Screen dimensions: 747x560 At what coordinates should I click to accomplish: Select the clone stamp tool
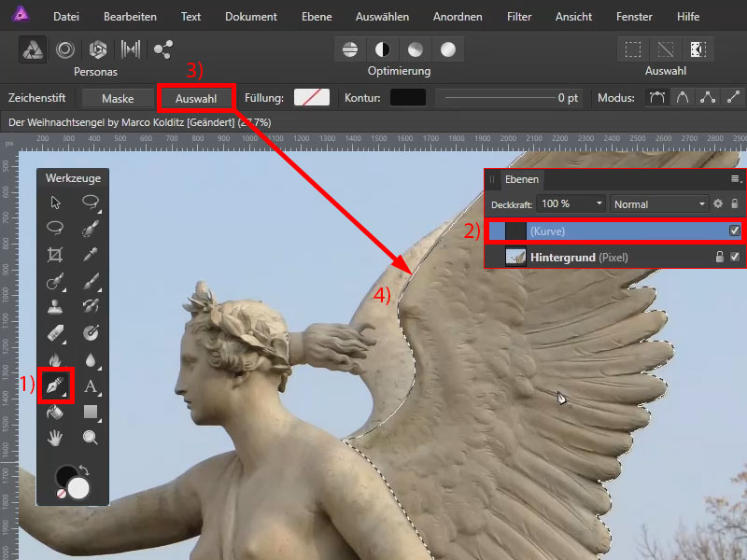click(55, 307)
